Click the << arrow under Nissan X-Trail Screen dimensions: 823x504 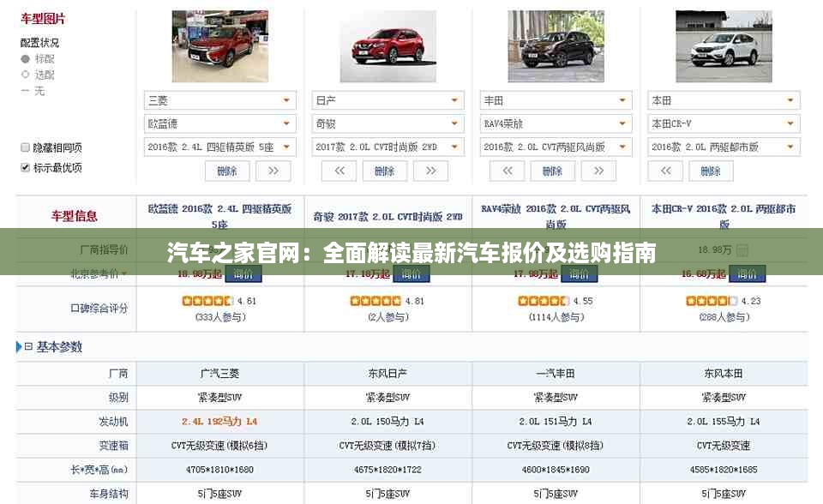339,171
